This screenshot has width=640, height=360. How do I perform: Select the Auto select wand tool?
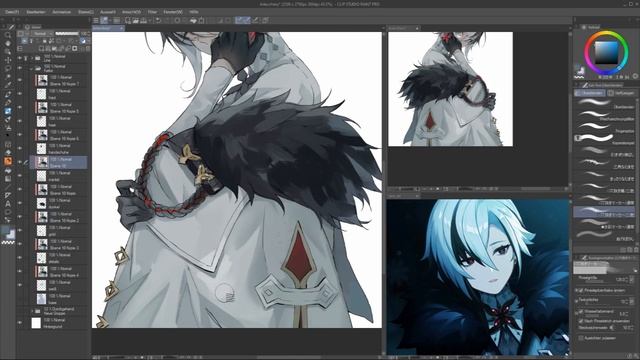pos(8,77)
